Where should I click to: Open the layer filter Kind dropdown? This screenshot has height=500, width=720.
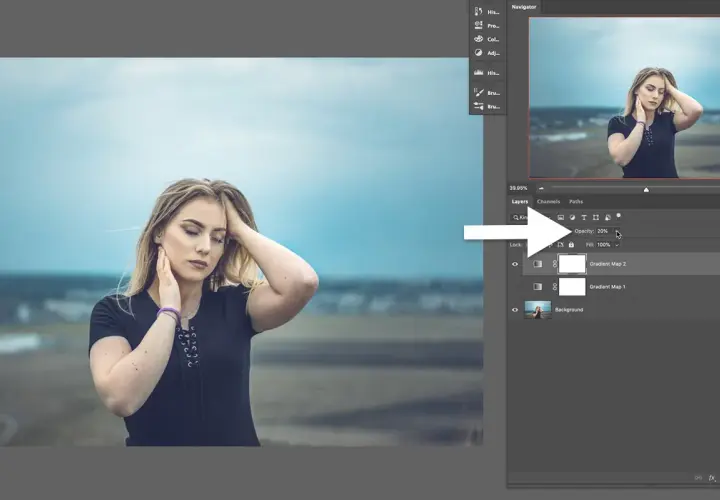521,218
